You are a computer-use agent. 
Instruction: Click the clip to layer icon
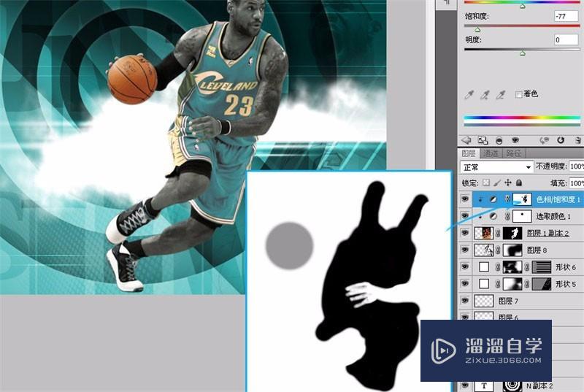click(x=499, y=140)
